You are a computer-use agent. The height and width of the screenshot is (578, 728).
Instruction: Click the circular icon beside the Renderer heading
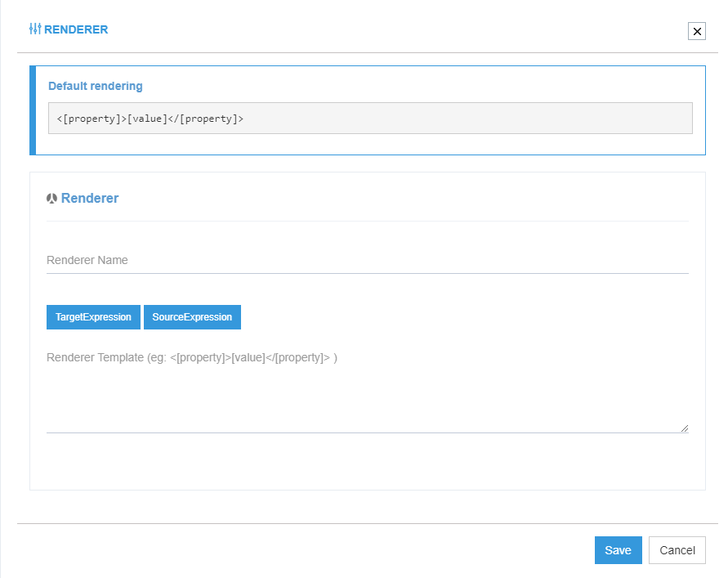tap(51, 197)
